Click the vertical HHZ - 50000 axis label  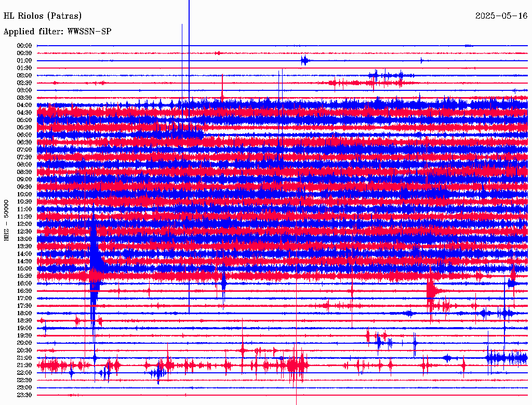(x=7, y=220)
